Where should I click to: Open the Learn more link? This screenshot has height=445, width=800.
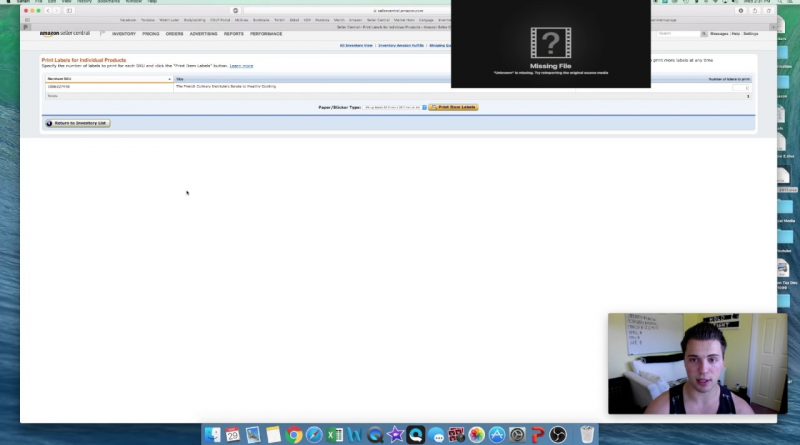[241, 65]
